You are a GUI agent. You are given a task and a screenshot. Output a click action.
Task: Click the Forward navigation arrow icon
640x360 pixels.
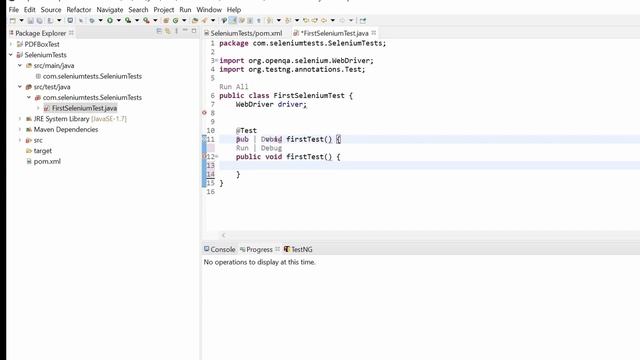(342, 20)
